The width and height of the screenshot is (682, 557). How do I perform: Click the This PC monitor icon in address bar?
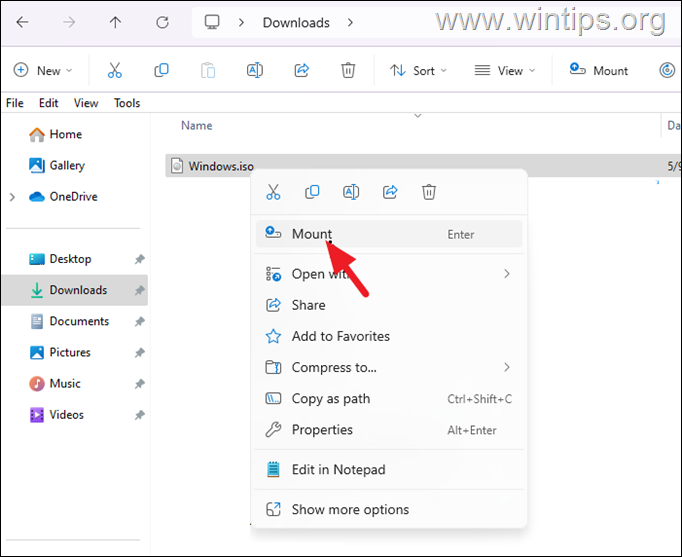click(x=212, y=22)
